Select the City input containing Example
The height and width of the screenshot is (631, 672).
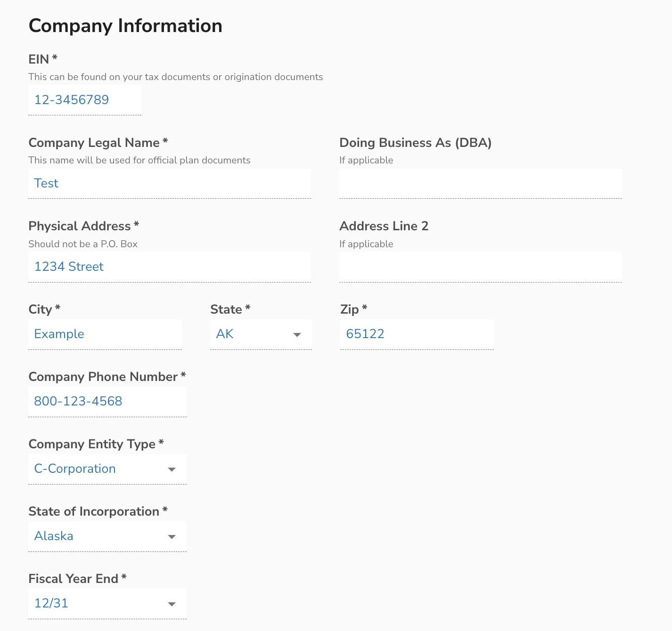[105, 334]
